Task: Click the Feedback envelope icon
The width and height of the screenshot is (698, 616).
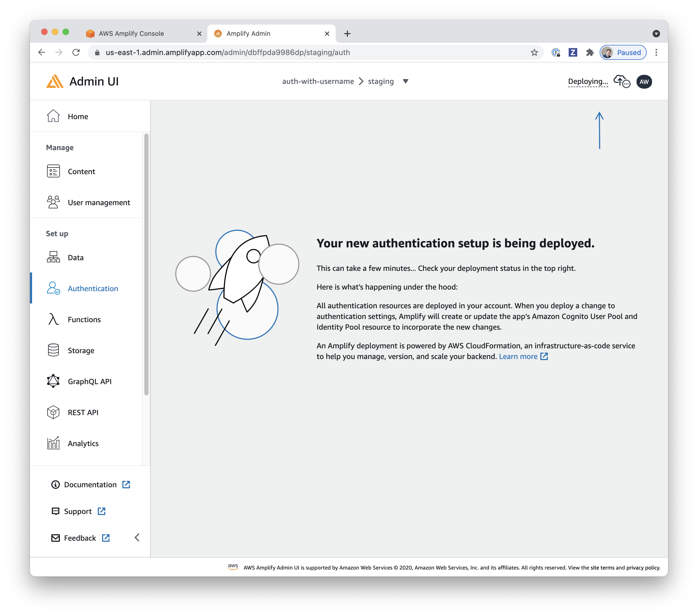Action: [x=55, y=538]
